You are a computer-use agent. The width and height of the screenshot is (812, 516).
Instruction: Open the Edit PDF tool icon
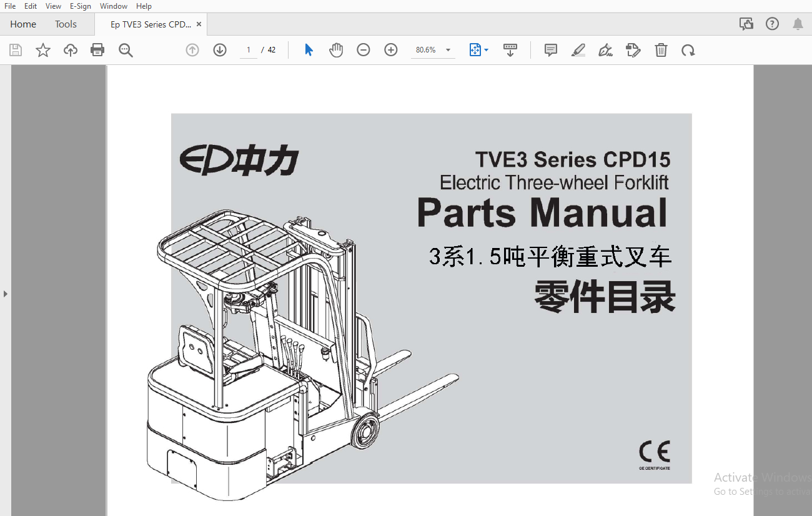click(x=633, y=50)
